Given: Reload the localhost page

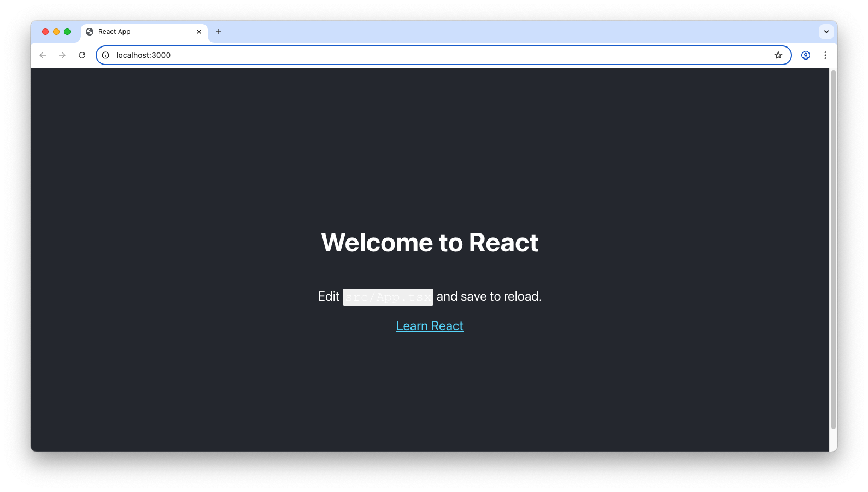Looking at the screenshot, I should 82,55.
